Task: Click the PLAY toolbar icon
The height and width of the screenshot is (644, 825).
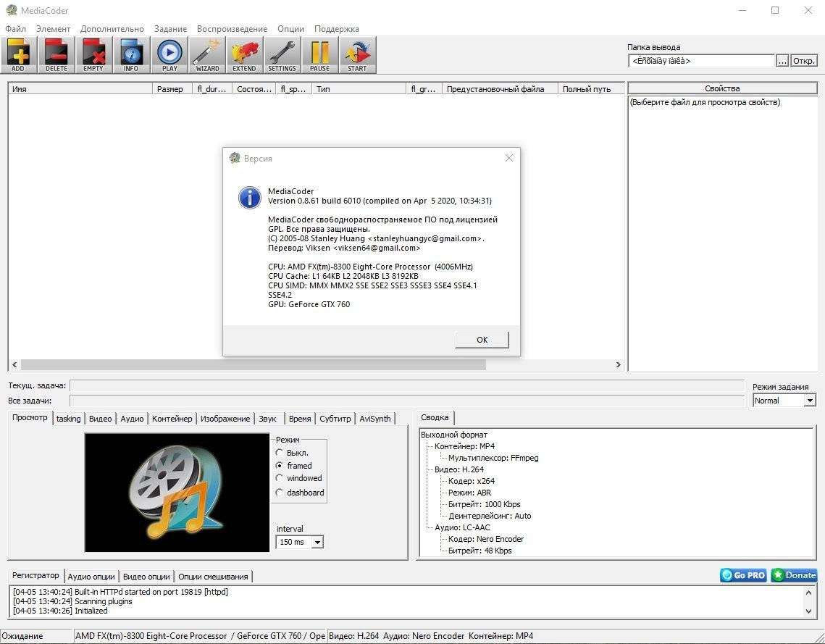Action: point(169,55)
